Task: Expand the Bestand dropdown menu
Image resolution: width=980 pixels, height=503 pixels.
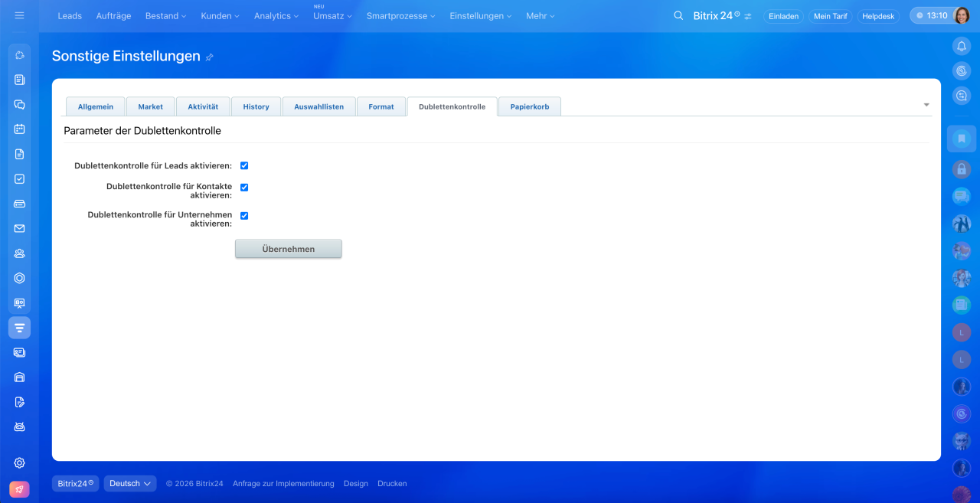Action: coord(165,16)
